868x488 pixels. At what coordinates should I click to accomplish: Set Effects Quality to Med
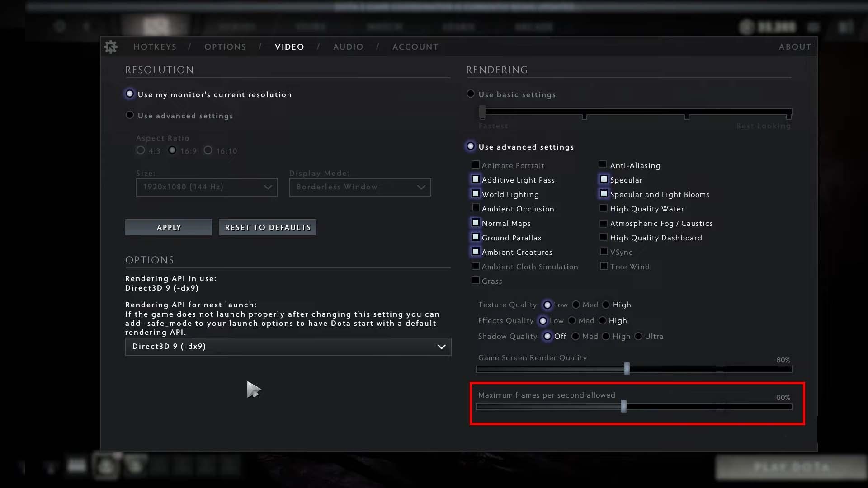point(572,321)
